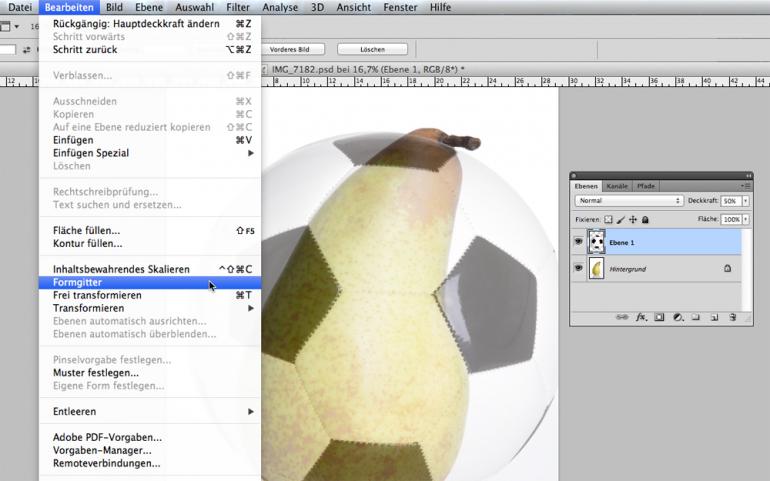The image size is (770, 481).
Task: Select the Ebene 1 layer name
Action: pos(622,243)
